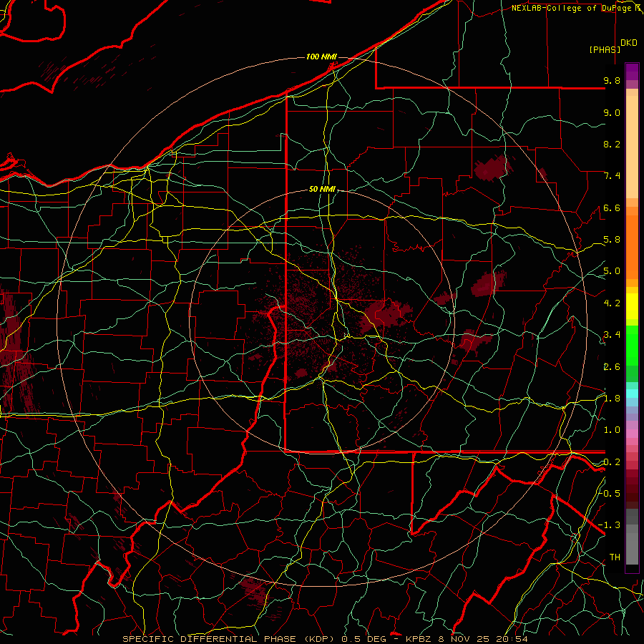Image resolution: width=644 pixels, height=644 pixels.
Task: Click the 3.4 scale value
Action: pos(612,335)
